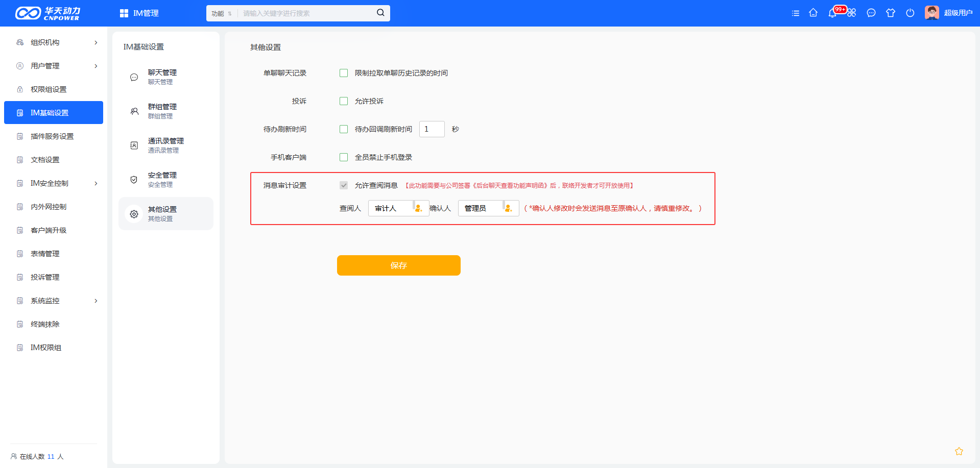Click the 安全管理 shield icon
The image size is (980, 468).
(134, 180)
